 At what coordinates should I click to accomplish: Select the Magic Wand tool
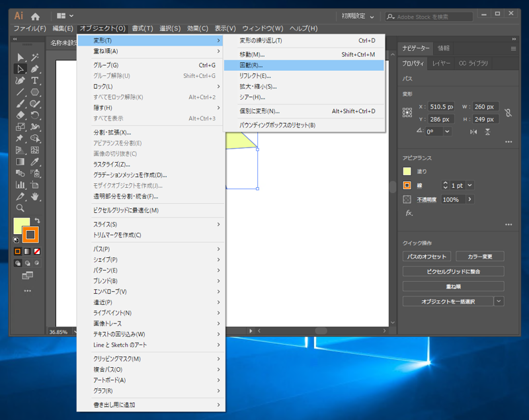pos(35,57)
